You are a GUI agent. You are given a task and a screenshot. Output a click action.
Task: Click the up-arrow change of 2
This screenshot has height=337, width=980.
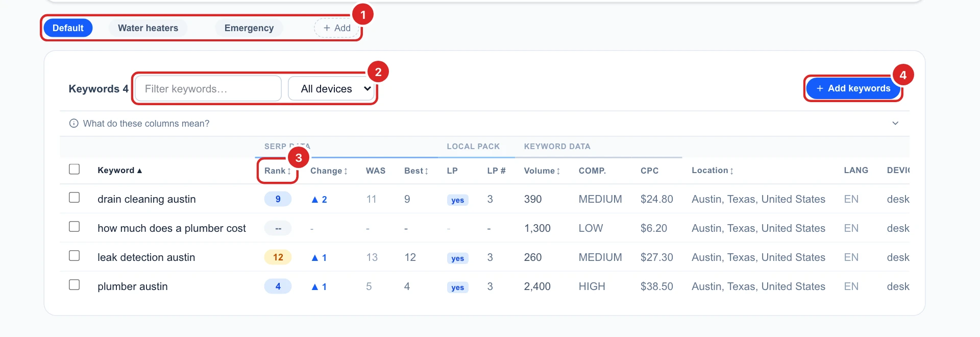(x=319, y=200)
